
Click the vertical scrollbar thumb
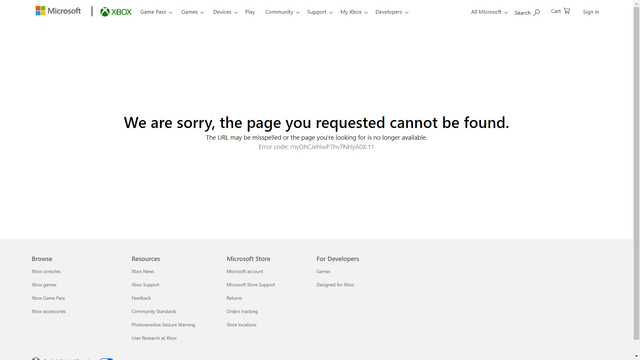(x=636, y=173)
